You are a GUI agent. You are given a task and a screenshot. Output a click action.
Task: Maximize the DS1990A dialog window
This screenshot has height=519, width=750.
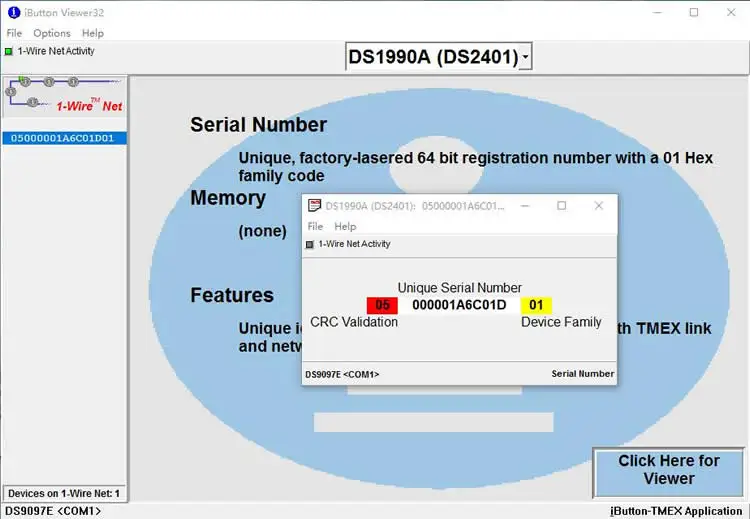coord(562,206)
